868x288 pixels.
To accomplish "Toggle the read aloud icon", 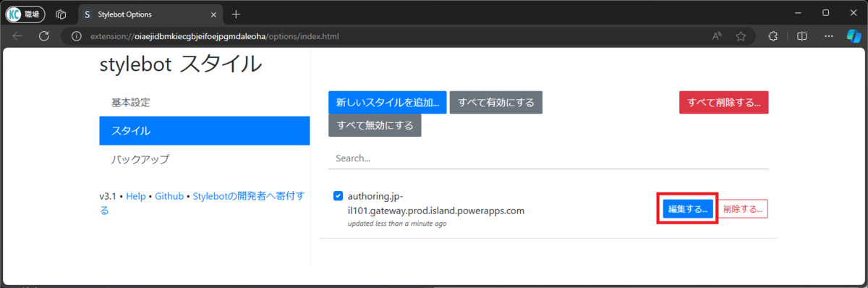I will (x=717, y=36).
